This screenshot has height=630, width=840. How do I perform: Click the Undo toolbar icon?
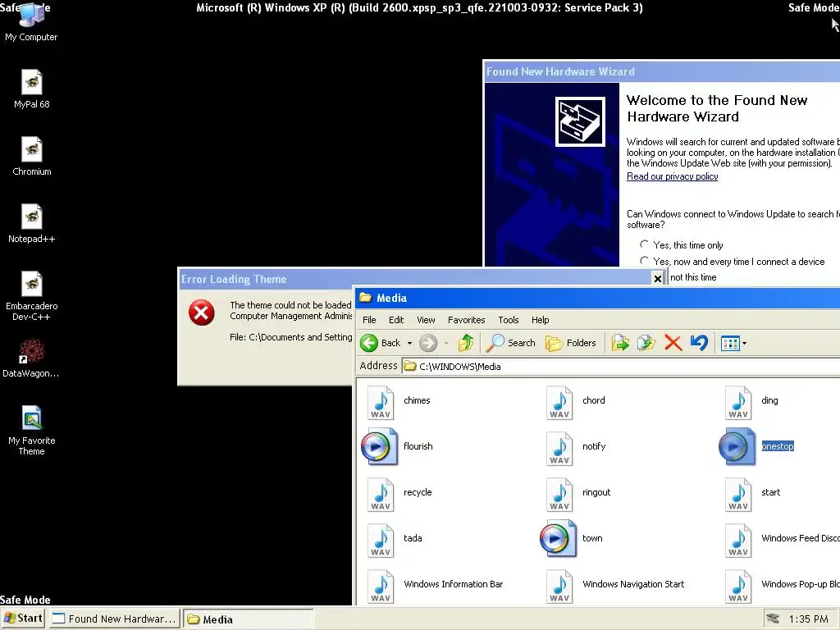point(699,343)
